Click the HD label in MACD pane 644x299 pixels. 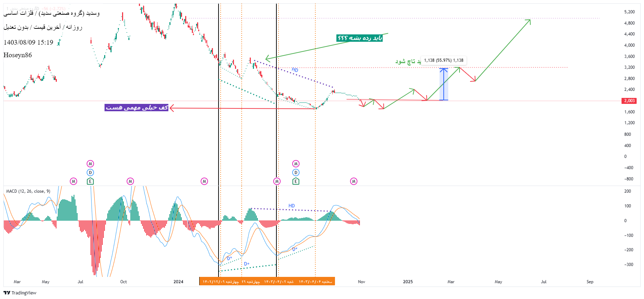click(x=291, y=206)
